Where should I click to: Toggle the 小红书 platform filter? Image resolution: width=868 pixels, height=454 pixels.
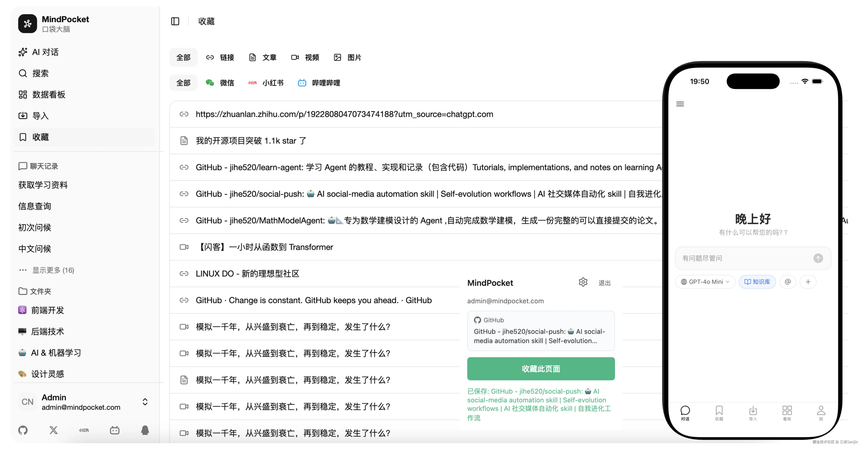click(x=266, y=83)
